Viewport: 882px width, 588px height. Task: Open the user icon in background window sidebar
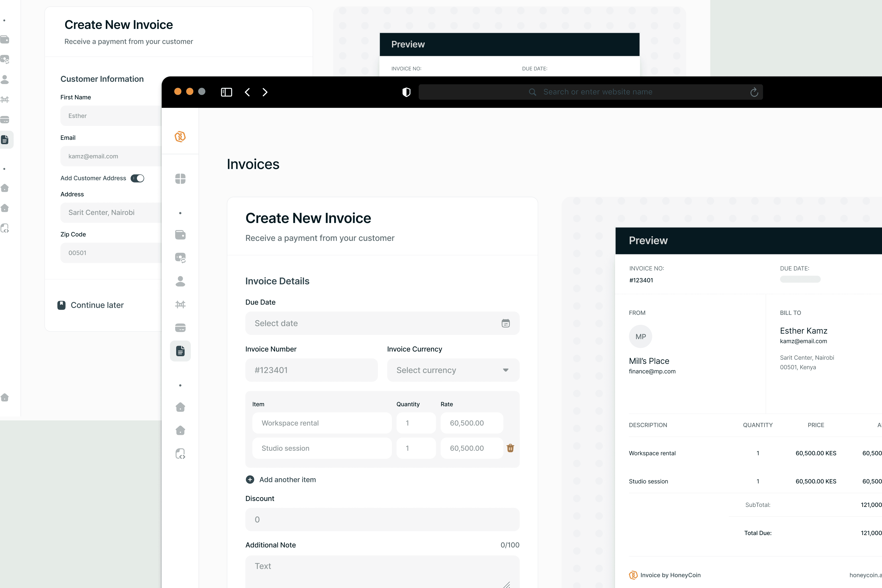[x=5, y=79]
